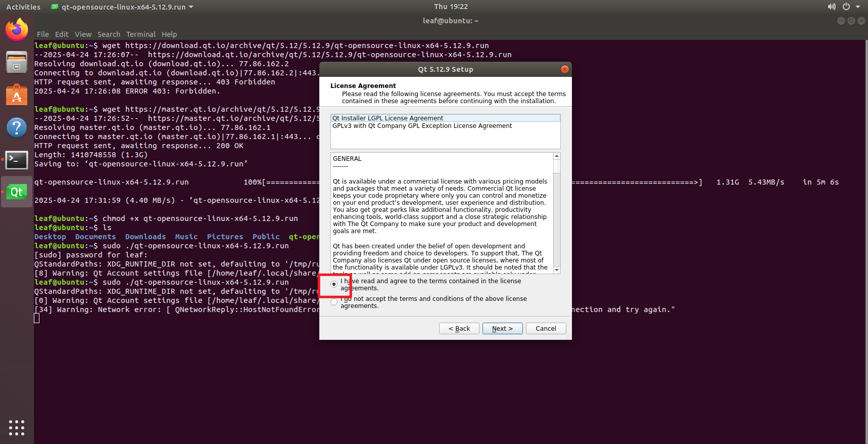Close the Qt 5.12.9 Setup dialog
868x444 pixels.
[x=565, y=69]
